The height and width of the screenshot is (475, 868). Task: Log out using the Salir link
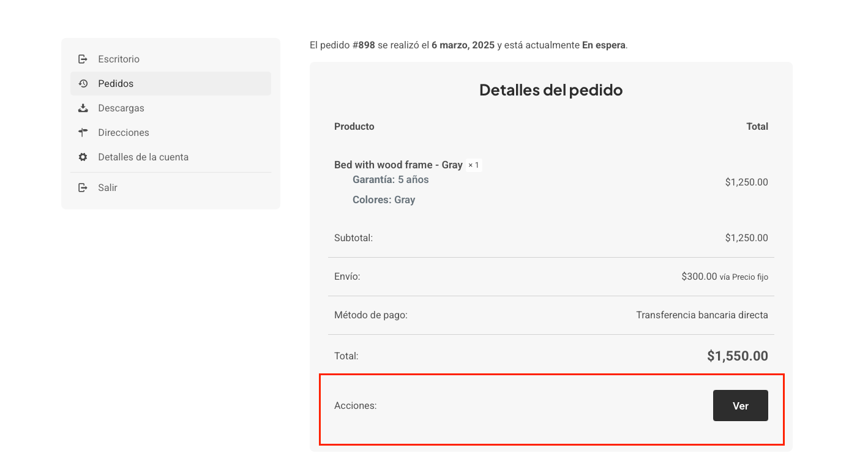108,188
